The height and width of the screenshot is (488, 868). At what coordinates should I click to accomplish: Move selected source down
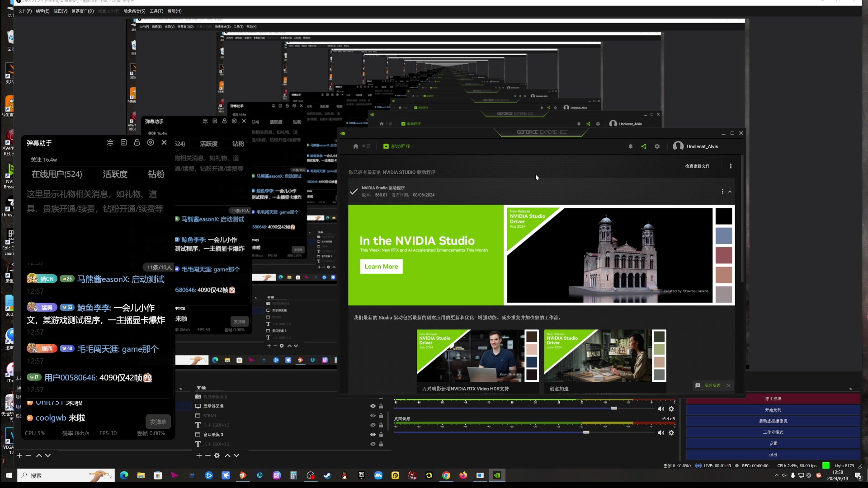click(236, 455)
